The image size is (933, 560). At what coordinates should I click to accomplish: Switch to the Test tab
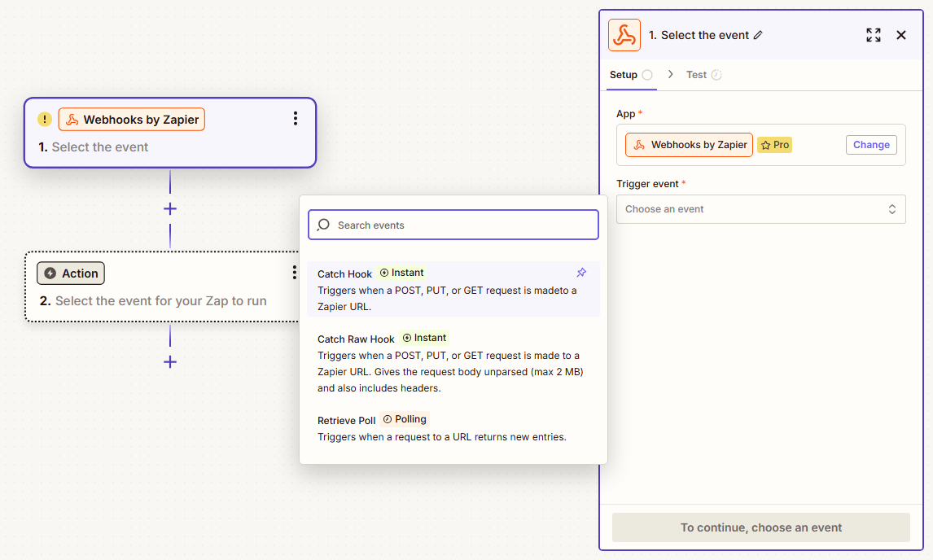click(703, 75)
